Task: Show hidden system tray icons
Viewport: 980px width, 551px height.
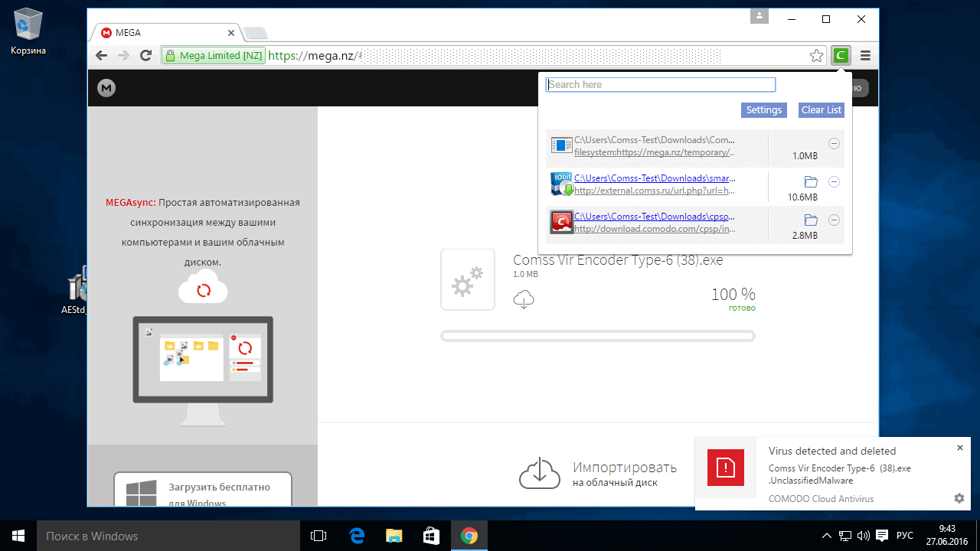Action: click(827, 536)
